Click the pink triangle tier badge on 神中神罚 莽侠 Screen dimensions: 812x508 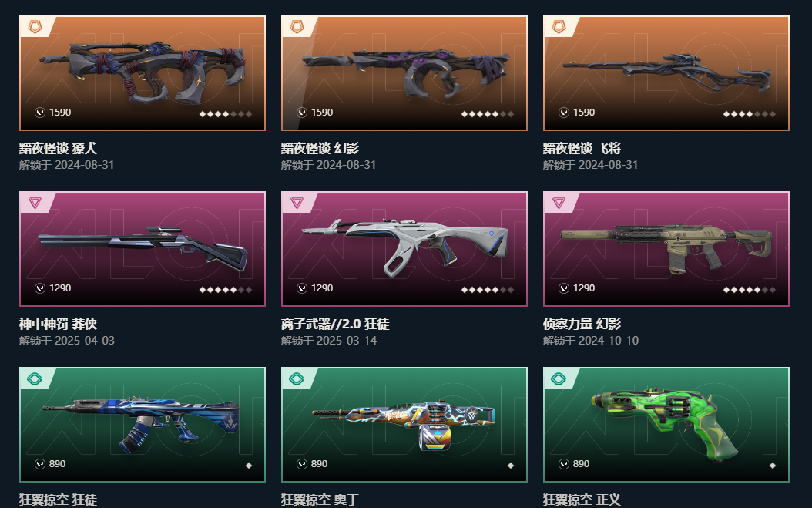pos(35,202)
